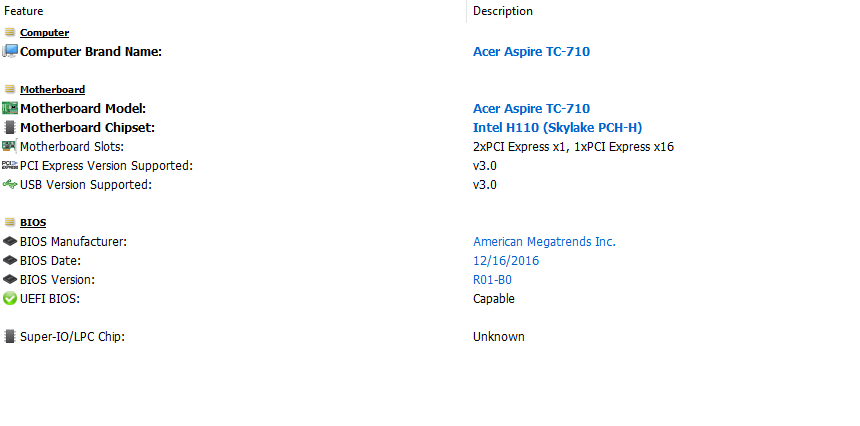Click the PCI Express version icon
The image size is (860, 426).
pyautogui.click(x=10, y=165)
